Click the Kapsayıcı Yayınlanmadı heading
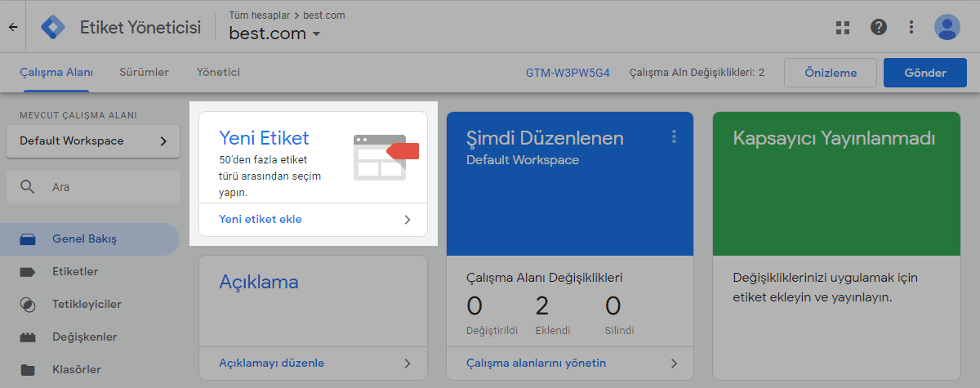 coord(834,138)
